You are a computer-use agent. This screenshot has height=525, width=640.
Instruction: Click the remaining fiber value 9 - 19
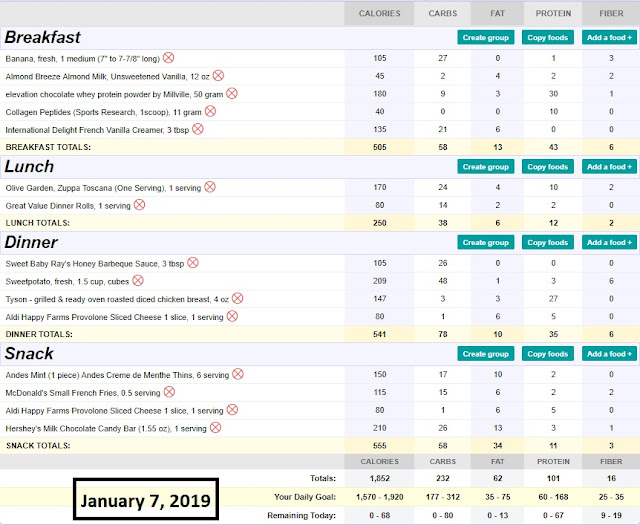(x=611, y=516)
